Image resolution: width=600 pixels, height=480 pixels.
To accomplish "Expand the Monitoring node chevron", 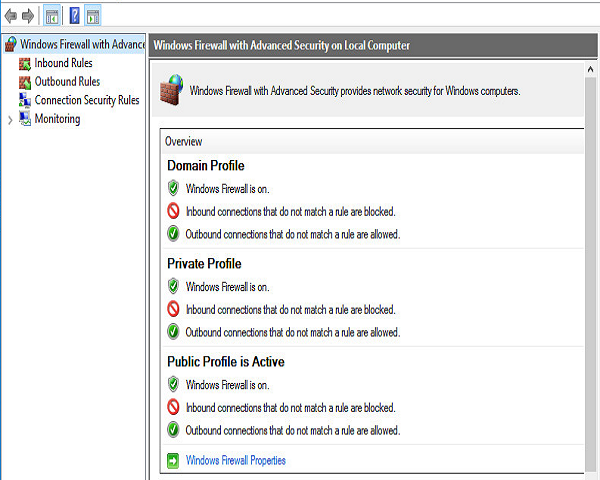I will (10, 120).
